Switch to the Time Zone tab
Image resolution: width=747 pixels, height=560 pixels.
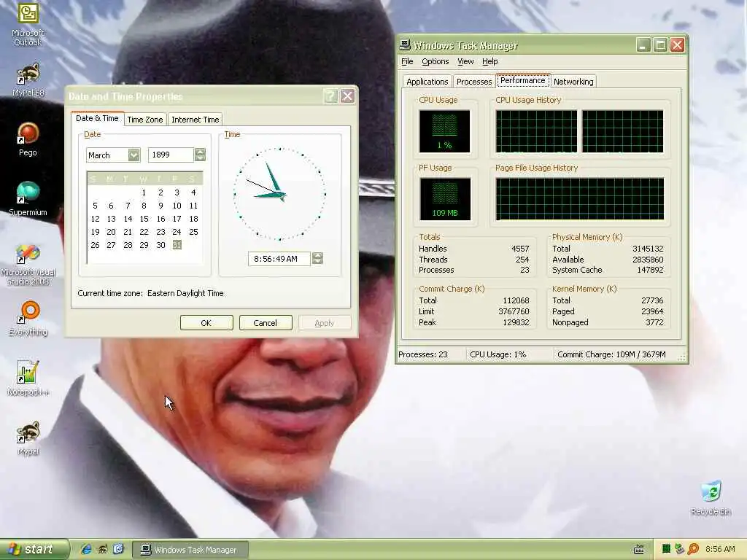(145, 120)
